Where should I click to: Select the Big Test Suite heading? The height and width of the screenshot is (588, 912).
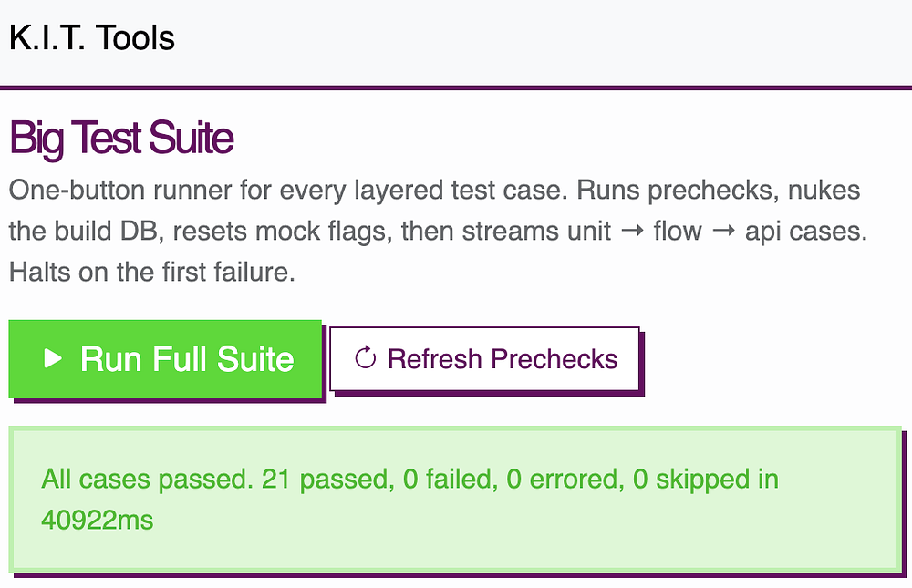(x=121, y=139)
